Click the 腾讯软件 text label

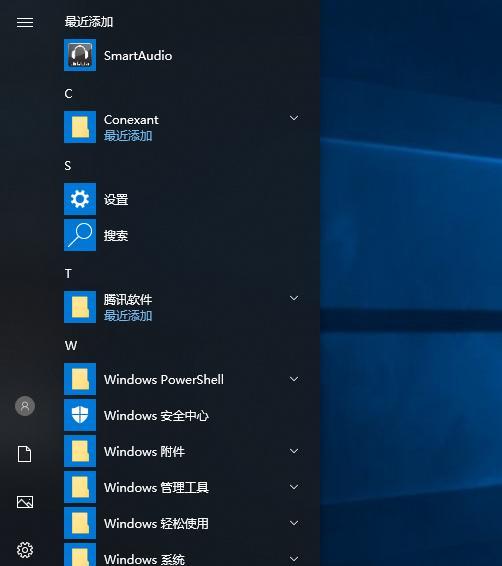pos(128,300)
